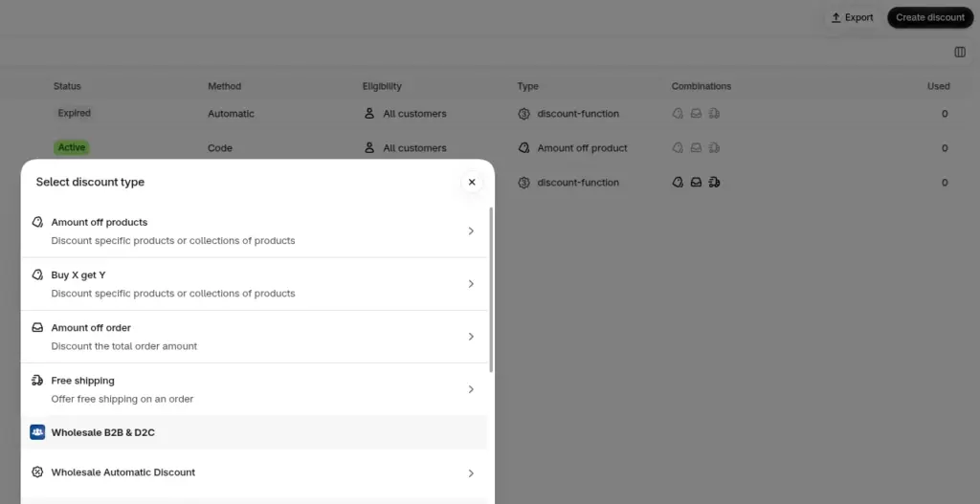This screenshot has height=504, width=980.
Task: Click shipping combination icon in third row
Action: pyautogui.click(x=714, y=183)
